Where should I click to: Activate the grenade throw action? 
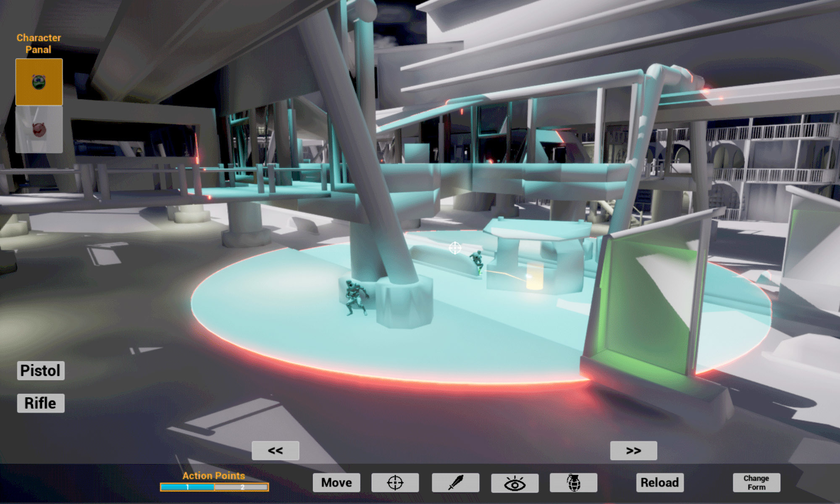click(574, 483)
